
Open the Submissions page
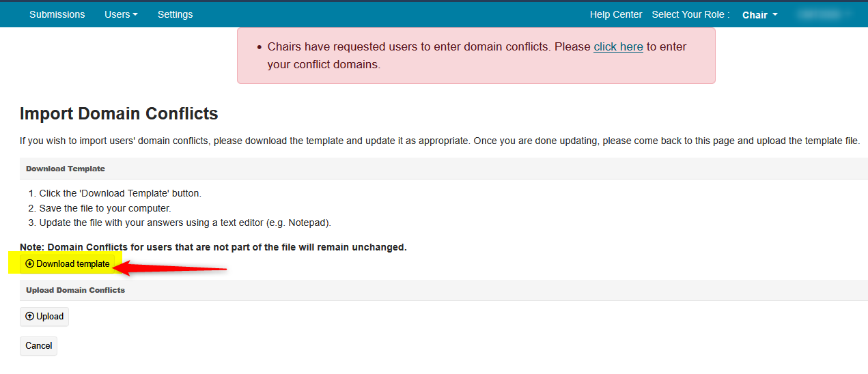pyautogui.click(x=57, y=14)
